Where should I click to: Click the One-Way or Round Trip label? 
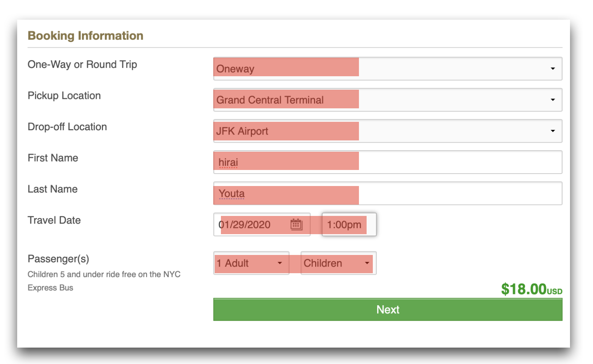coord(83,65)
